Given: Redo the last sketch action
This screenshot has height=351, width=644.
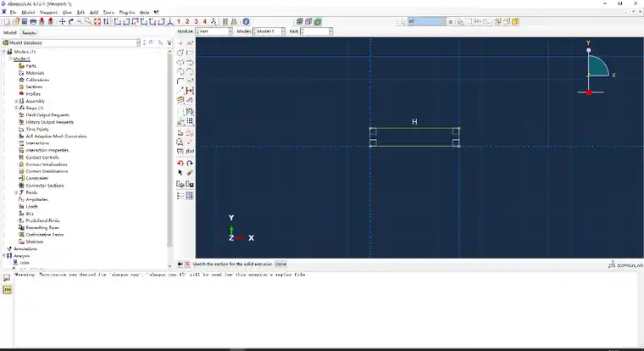Looking at the screenshot, I should click(x=190, y=163).
